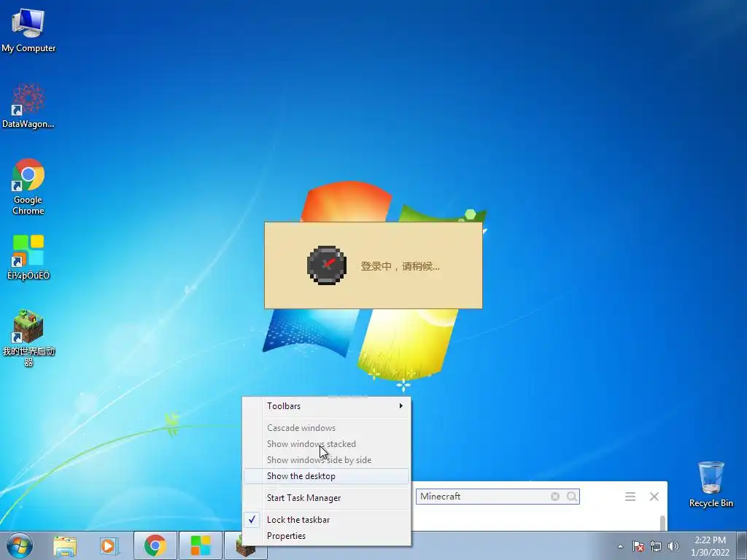Image resolution: width=747 pixels, height=560 pixels.
Task: Open the network status tray icon
Action: pos(656,546)
